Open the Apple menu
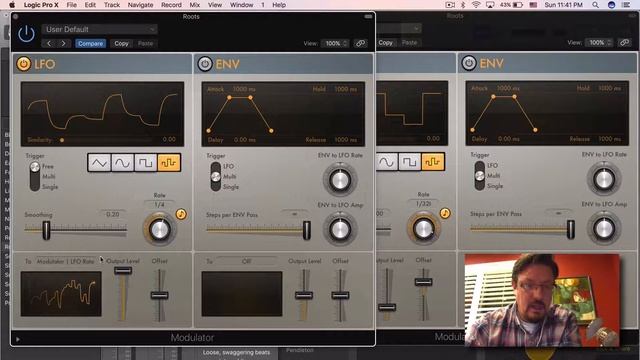This screenshot has height=360, width=640. click(12, 5)
